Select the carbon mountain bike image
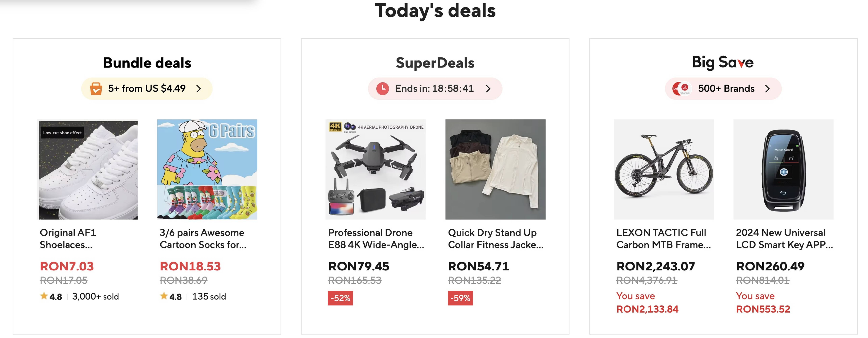Image resolution: width=868 pixels, height=338 pixels. pyautogui.click(x=663, y=170)
